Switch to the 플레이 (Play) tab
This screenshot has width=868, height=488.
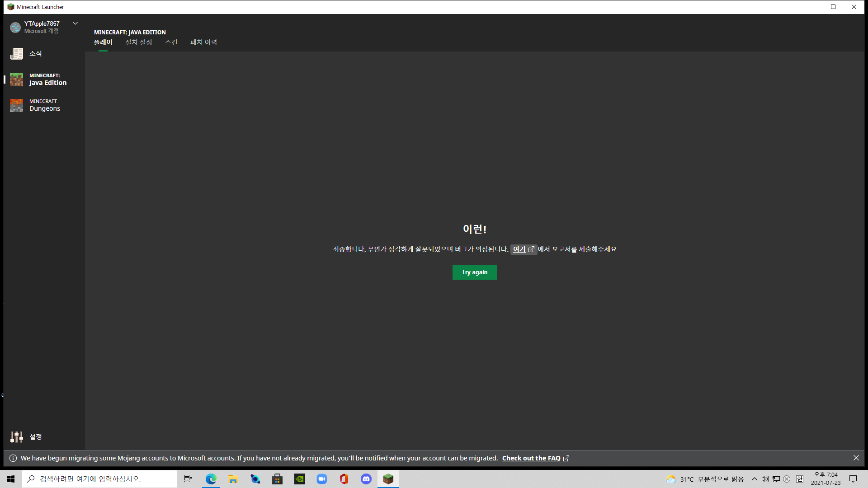103,42
